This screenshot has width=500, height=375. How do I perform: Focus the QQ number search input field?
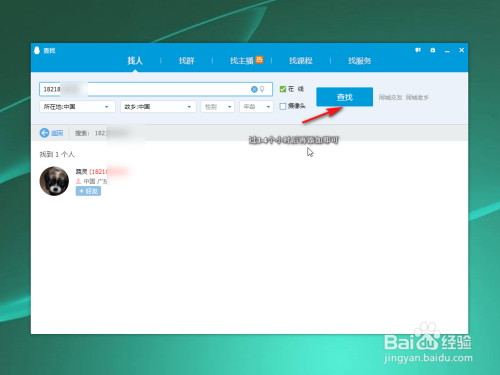click(156, 89)
